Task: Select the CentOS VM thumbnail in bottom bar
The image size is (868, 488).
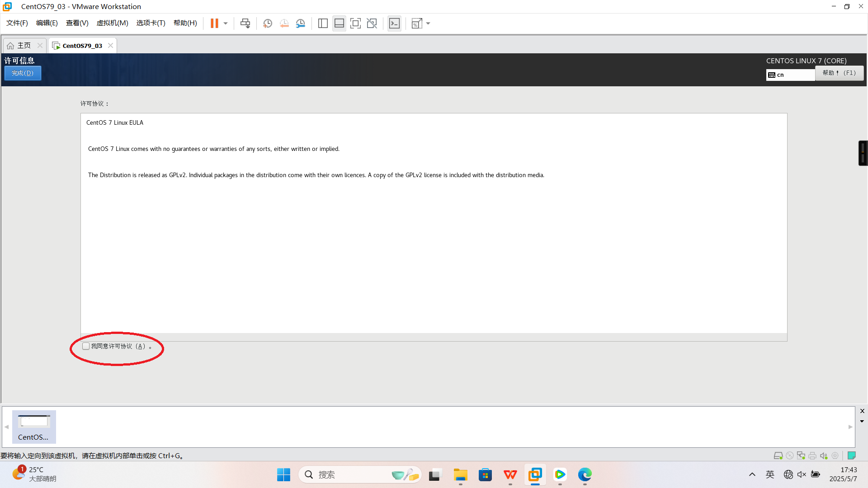Action: point(34,427)
